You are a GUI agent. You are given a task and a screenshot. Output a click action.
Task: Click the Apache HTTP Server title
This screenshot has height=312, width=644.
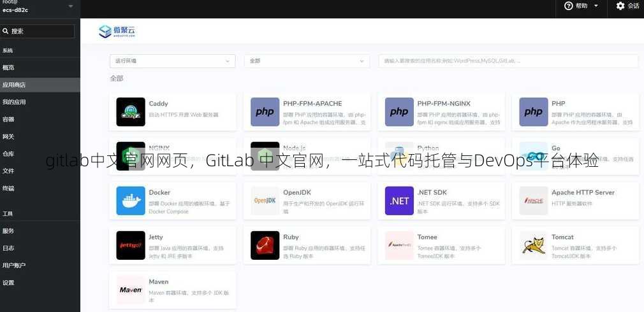[583, 193]
